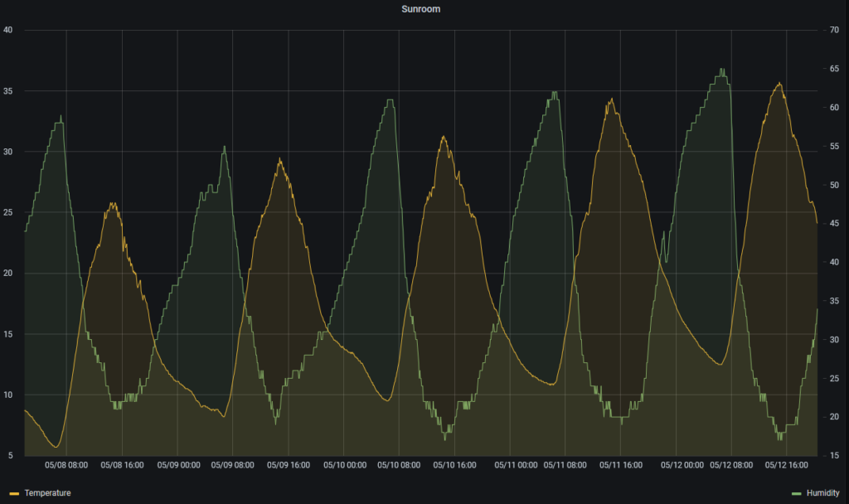Toggle the Temperature series legend label
Screen dimensions: 849x504
pyautogui.click(x=47, y=493)
